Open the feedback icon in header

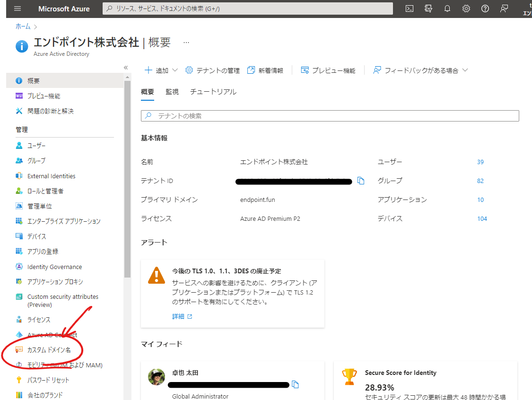(x=504, y=9)
